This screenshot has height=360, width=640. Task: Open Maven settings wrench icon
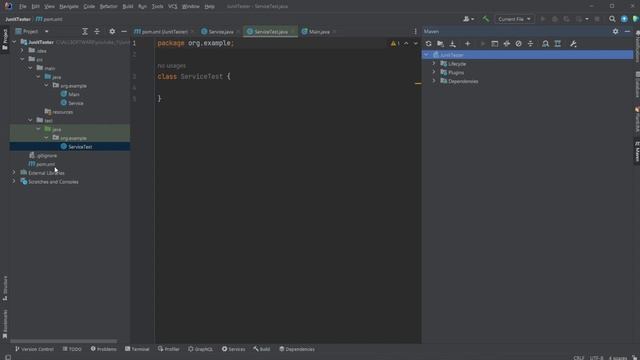[573, 44]
